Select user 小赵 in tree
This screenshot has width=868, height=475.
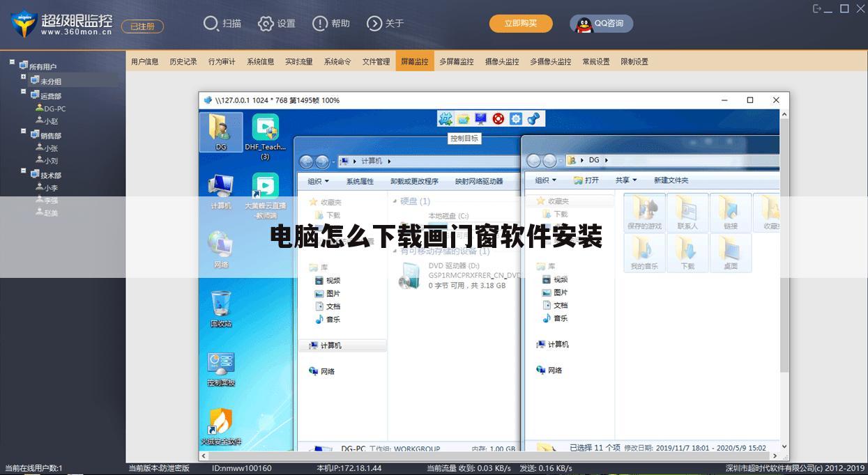point(47,121)
